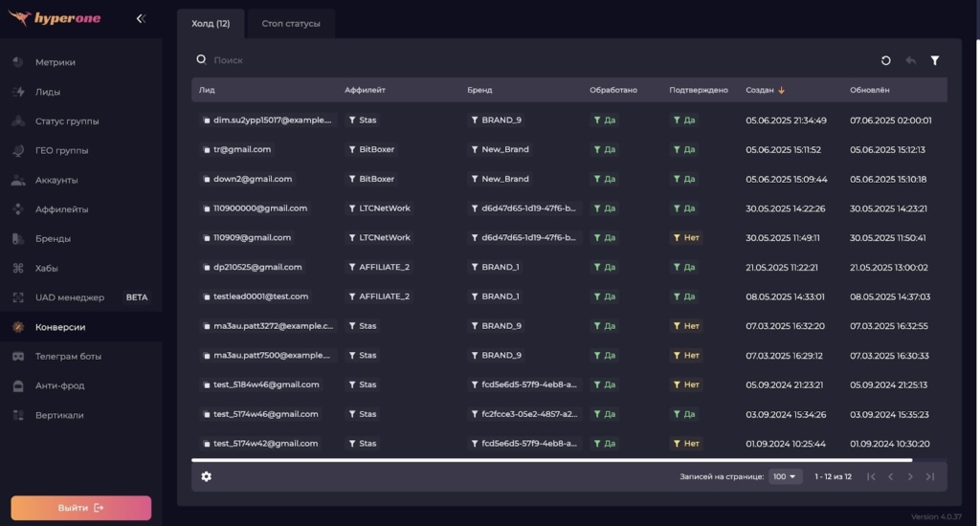
Task: Collapse the sidebar with double chevron
Action: point(141,18)
